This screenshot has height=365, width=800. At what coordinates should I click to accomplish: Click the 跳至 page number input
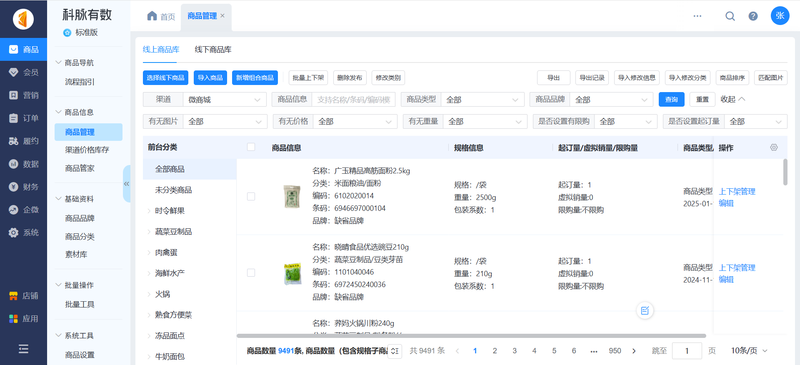coord(687,351)
